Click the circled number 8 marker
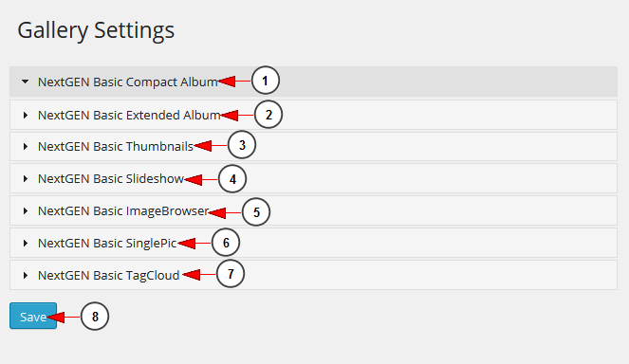 (95, 317)
